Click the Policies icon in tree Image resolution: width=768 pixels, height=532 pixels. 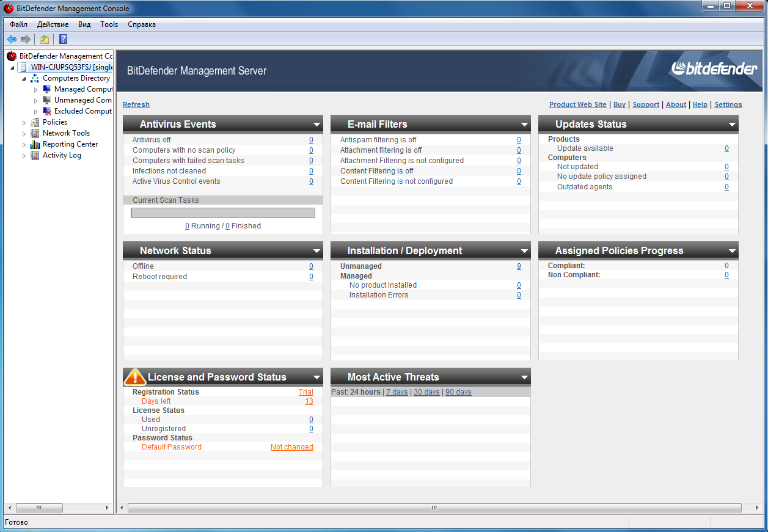[x=35, y=122]
